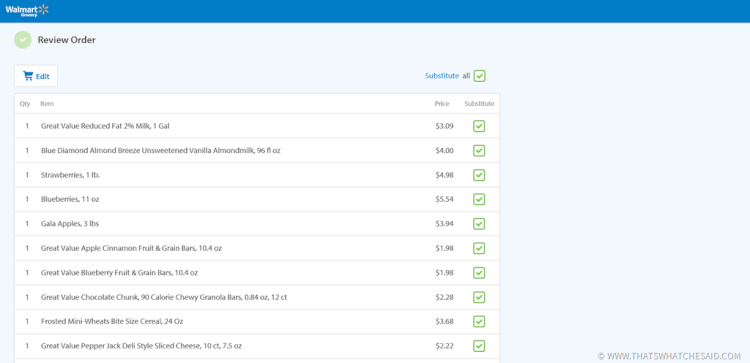
Task: Click the $4.00 price for almondmilk
Action: tap(444, 151)
